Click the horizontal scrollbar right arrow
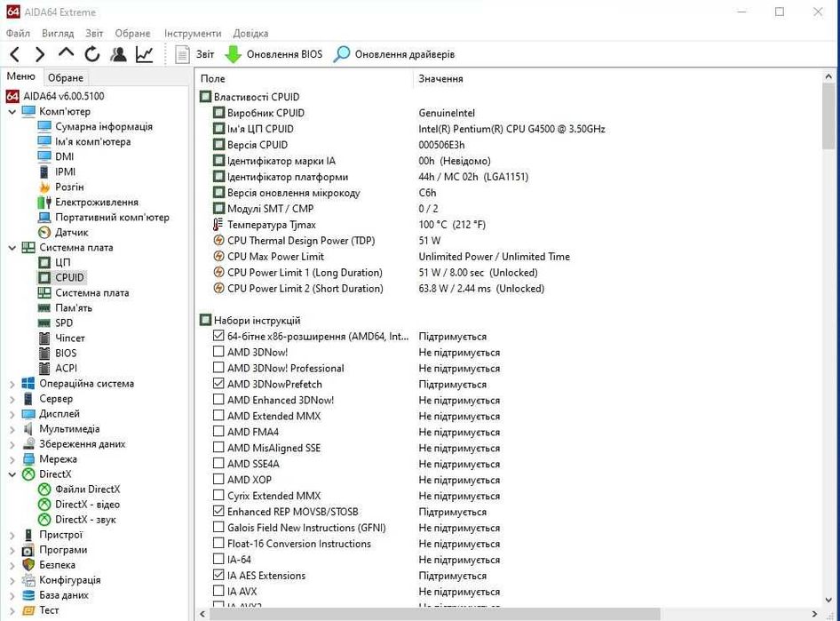Screen dimensions: 840x621 [814, 614]
